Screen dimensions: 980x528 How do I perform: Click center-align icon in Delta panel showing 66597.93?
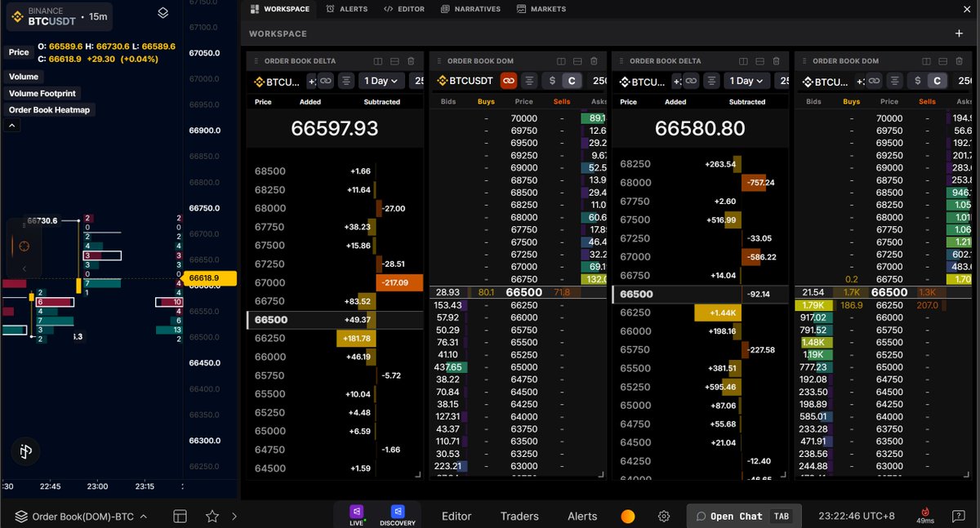coord(346,81)
